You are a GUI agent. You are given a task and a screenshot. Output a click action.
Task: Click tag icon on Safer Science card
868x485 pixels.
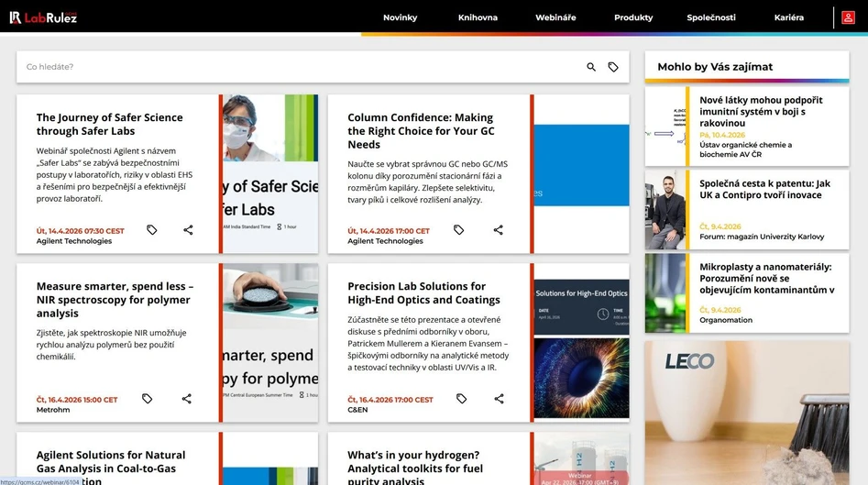coord(152,230)
